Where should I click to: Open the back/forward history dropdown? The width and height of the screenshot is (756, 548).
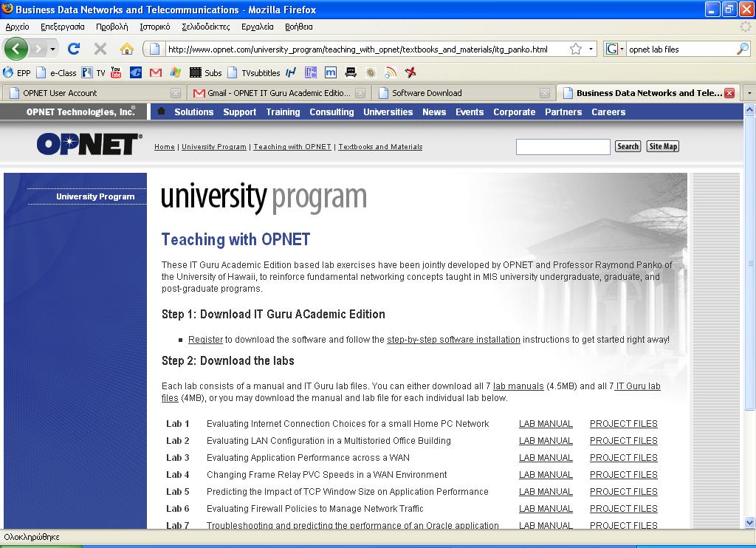(x=52, y=49)
